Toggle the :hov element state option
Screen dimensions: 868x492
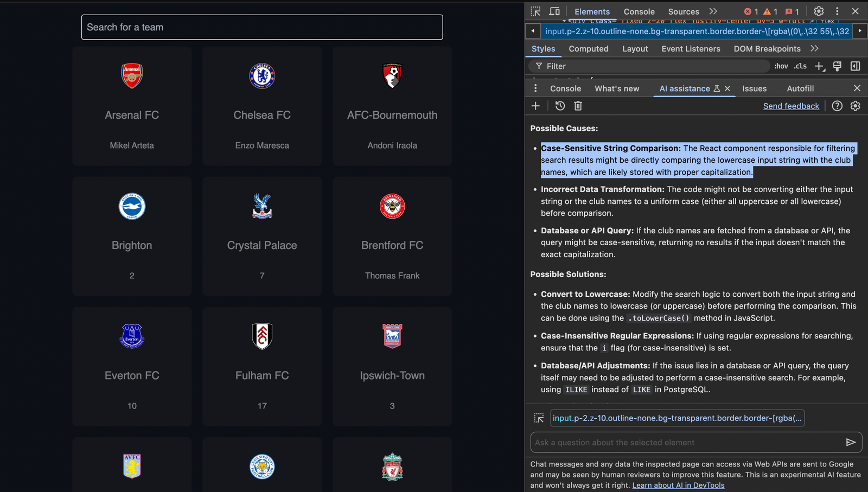click(x=781, y=66)
